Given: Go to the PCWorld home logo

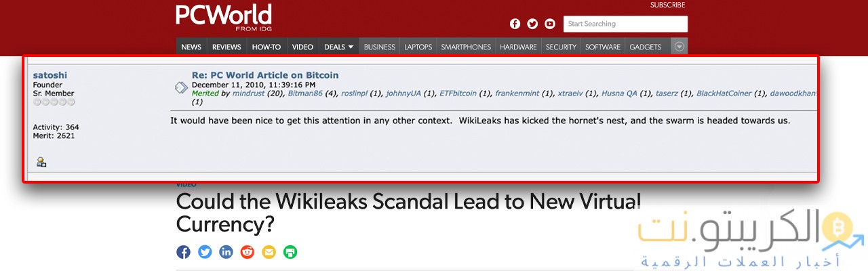Looking at the screenshot, I should [224, 16].
